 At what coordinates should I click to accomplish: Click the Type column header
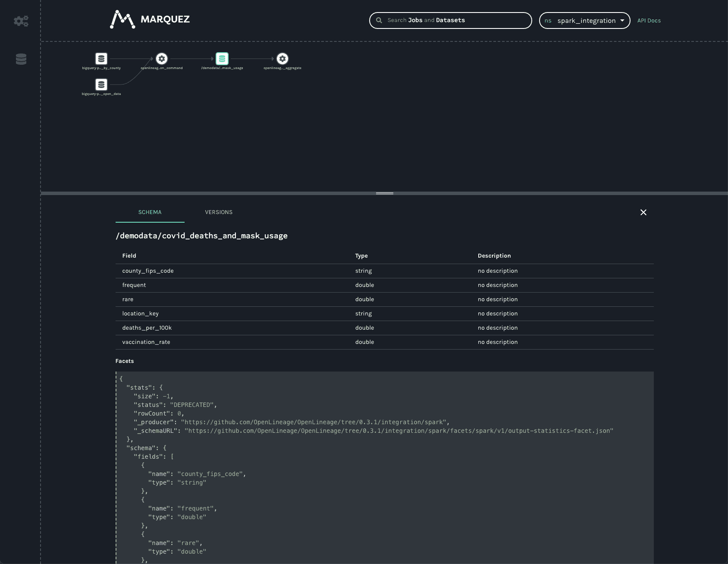coord(361,256)
